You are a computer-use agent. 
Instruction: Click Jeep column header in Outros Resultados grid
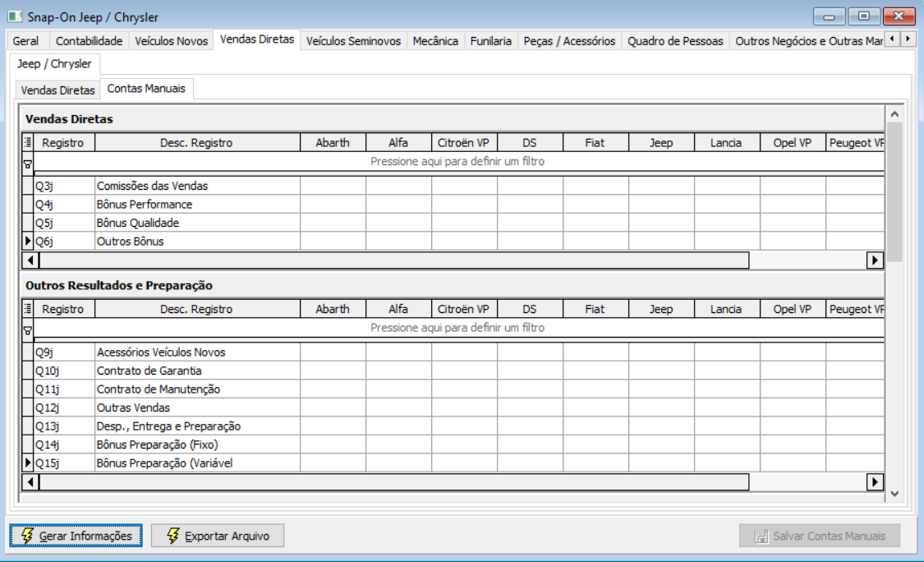(x=661, y=308)
